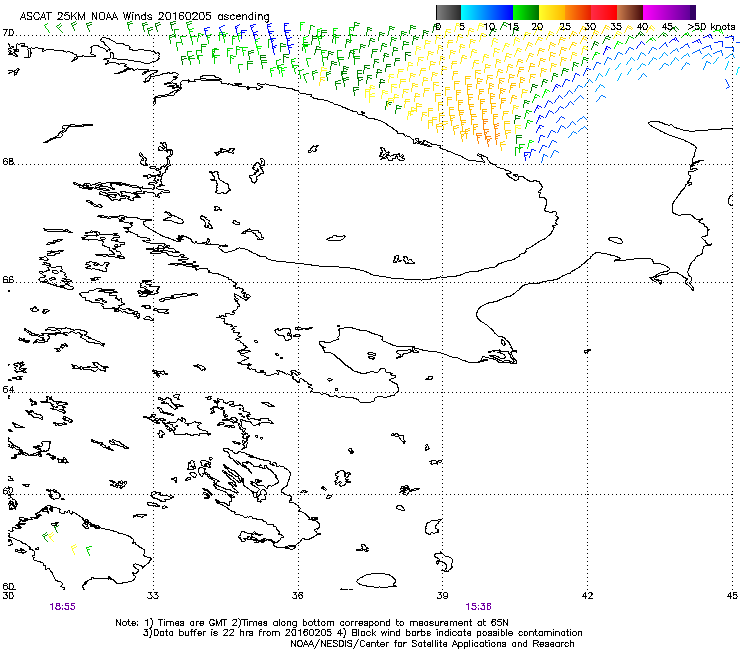Click the legend tick label '35'

click(616, 27)
